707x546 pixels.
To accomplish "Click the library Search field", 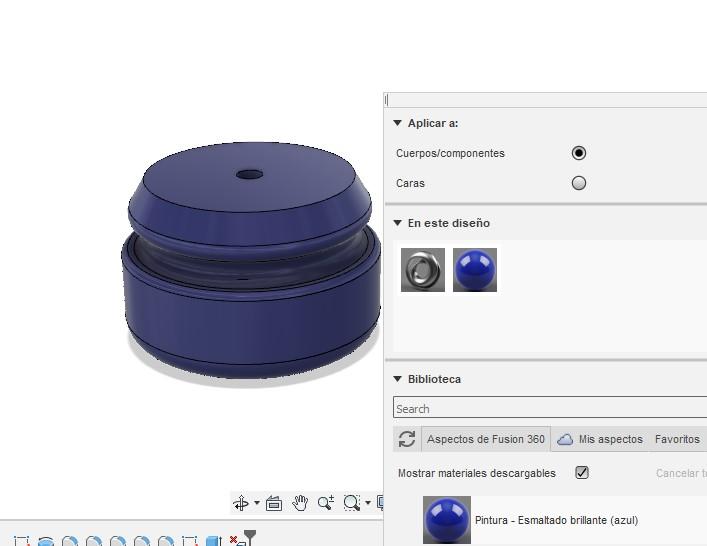I will 550,408.
